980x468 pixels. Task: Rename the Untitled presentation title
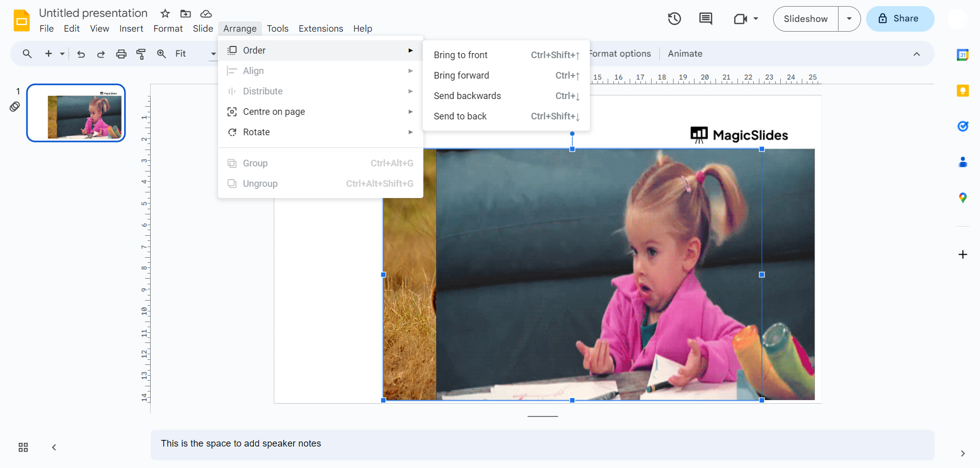(93, 13)
